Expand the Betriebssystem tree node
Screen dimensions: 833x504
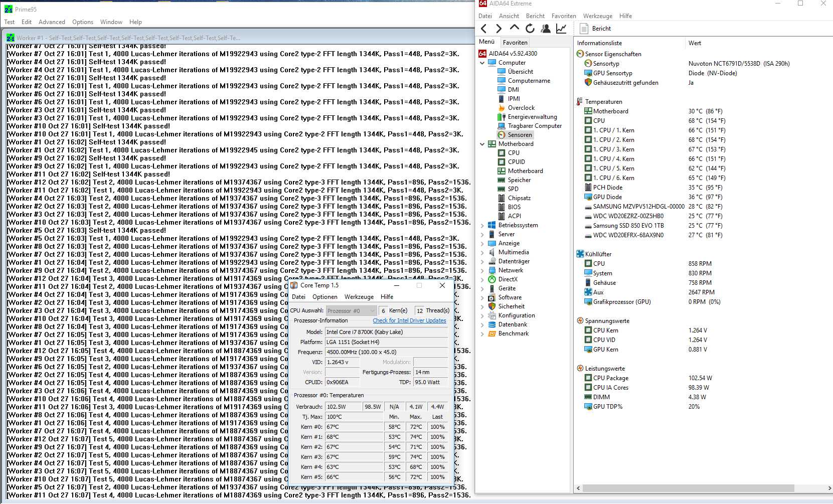482,225
